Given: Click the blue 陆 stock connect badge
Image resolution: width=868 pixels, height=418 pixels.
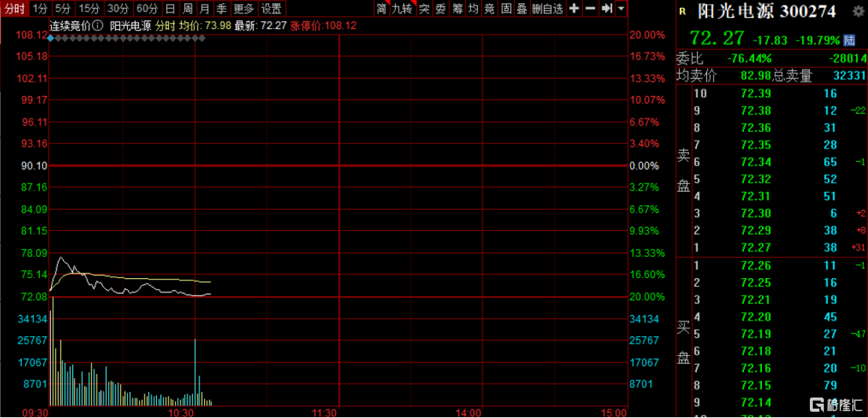Looking at the screenshot, I should click(x=849, y=40).
